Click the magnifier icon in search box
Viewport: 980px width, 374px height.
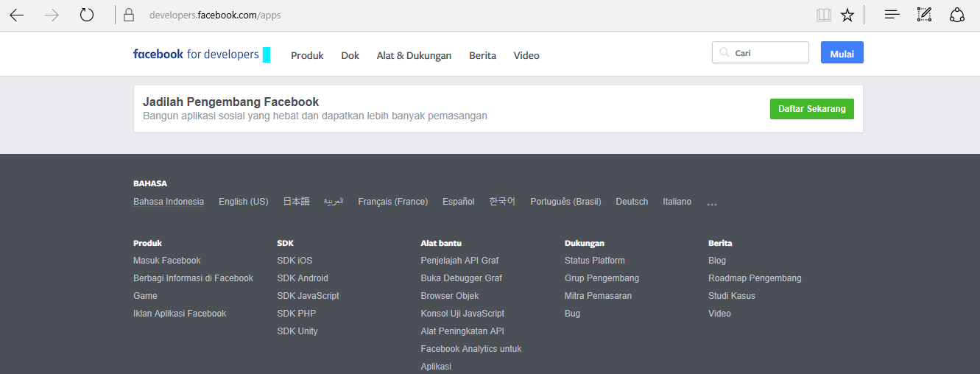(x=725, y=53)
